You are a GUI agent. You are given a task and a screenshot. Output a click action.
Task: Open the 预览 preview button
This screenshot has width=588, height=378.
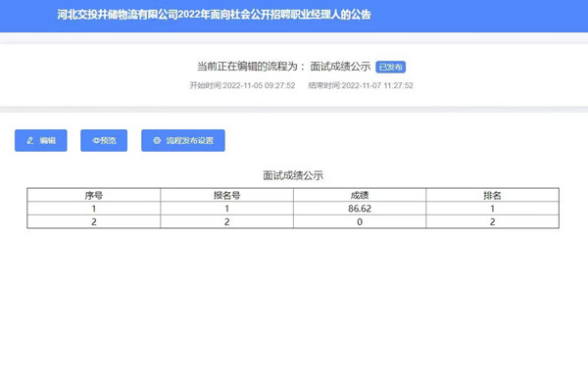104,140
